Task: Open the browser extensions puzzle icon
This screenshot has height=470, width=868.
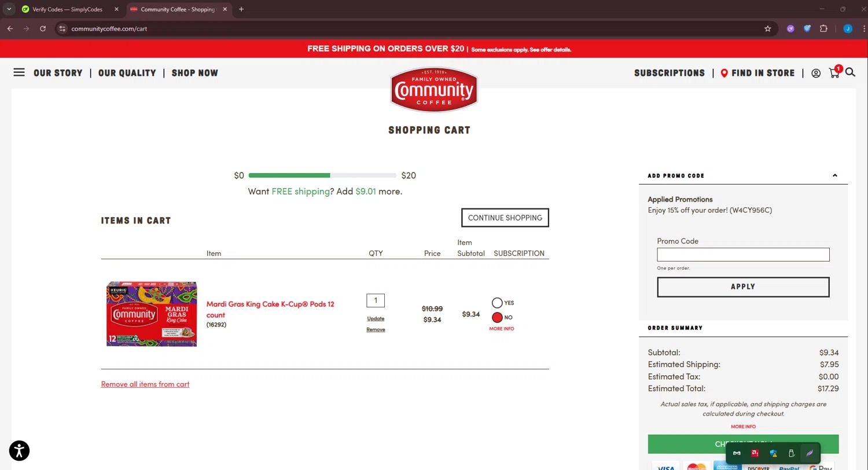Action: tap(823, 28)
